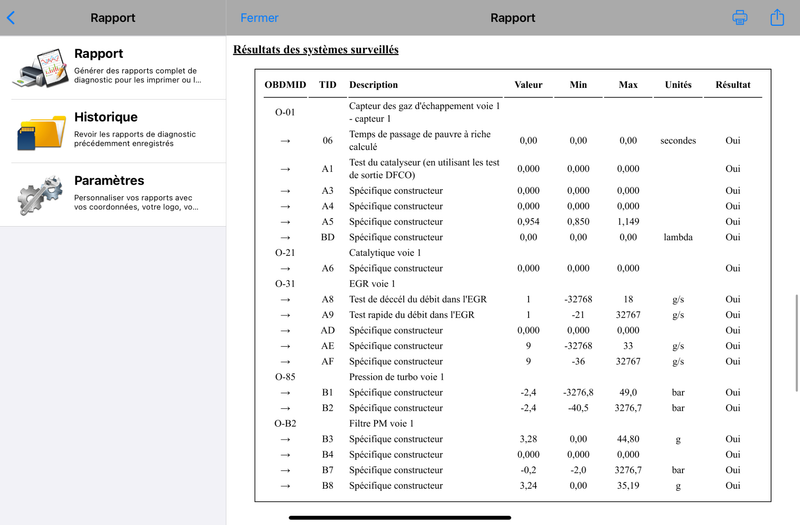Click min value -3276,8 in row B1
The height and width of the screenshot is (525, 800).
coord(578,392)
